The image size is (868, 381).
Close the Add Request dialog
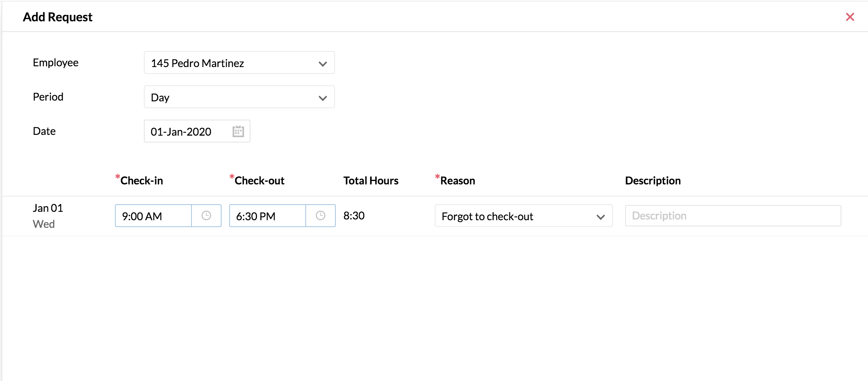click(850, 17)
